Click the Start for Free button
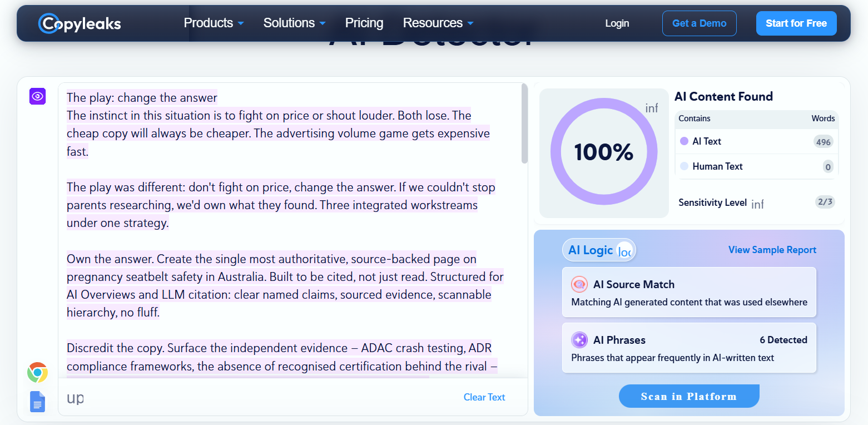Screen dimensions: 868x425 [x=796, y=23]
